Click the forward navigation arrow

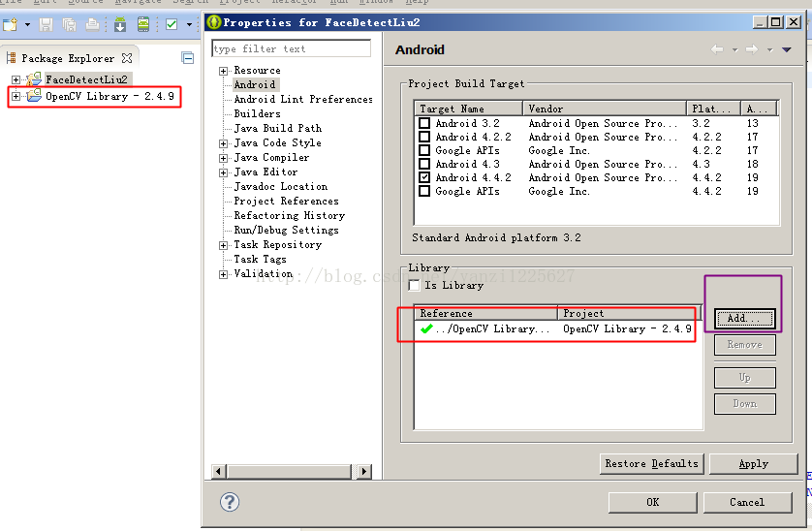pyautogui.click(x=752, y=49)
